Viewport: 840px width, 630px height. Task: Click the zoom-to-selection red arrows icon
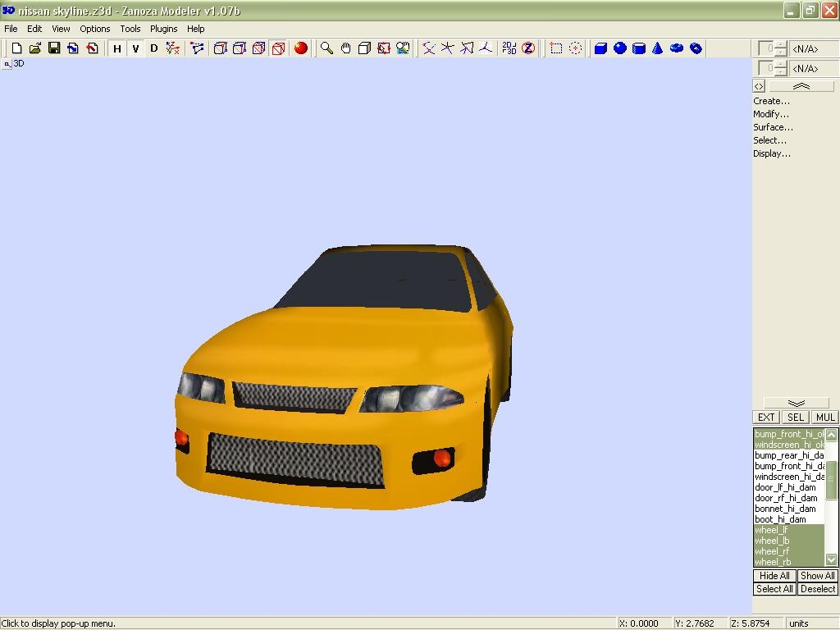tap(384, 48)
